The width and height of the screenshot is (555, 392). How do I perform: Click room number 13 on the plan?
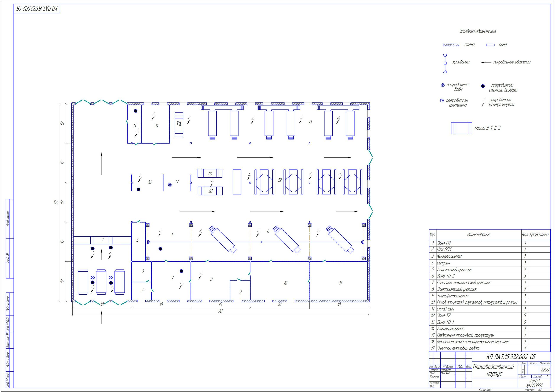pos(310,122)
